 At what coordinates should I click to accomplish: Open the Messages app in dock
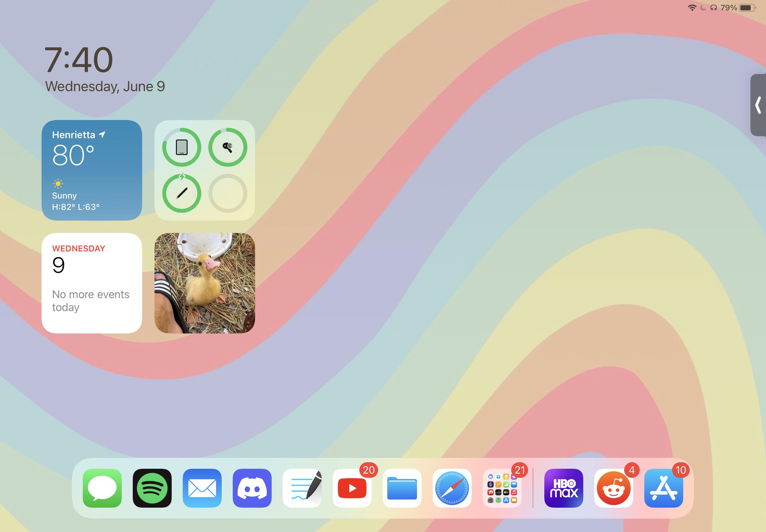[102, 488]
